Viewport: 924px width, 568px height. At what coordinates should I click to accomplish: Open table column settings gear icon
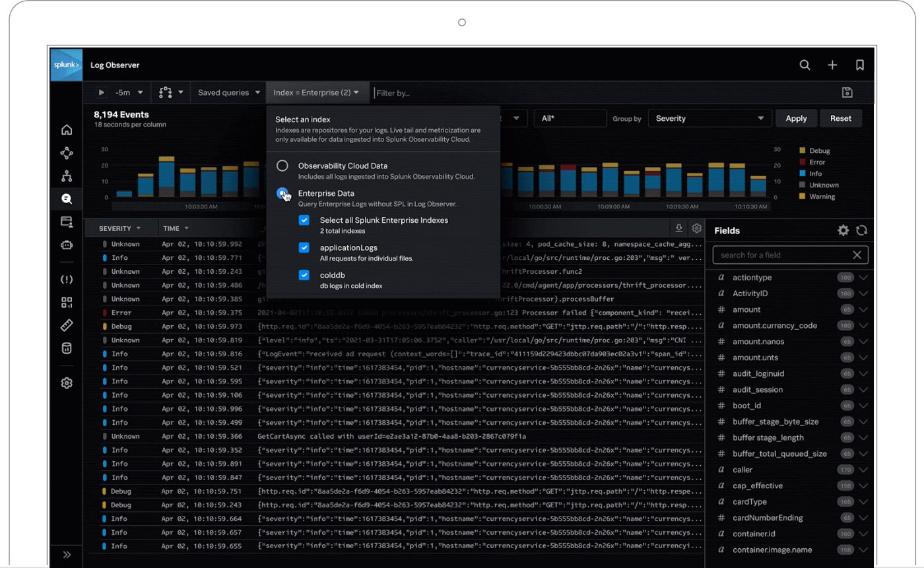click(x=697, y=228)
